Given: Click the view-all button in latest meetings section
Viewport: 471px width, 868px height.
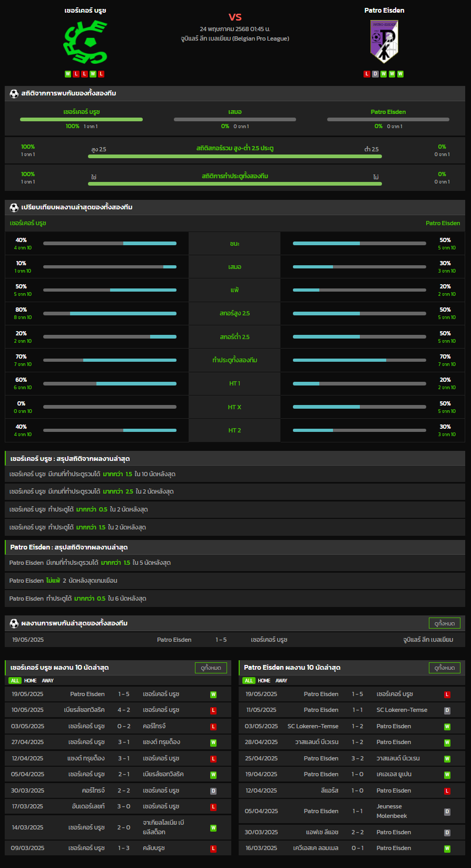Looking at the screenshot, I should 445,623.
